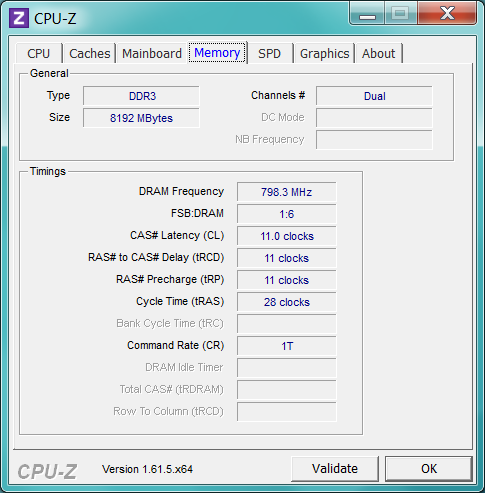This screenshot has height=493, width=486.
Task: Select the CAS# Latency value field
Action: (287, 236)
